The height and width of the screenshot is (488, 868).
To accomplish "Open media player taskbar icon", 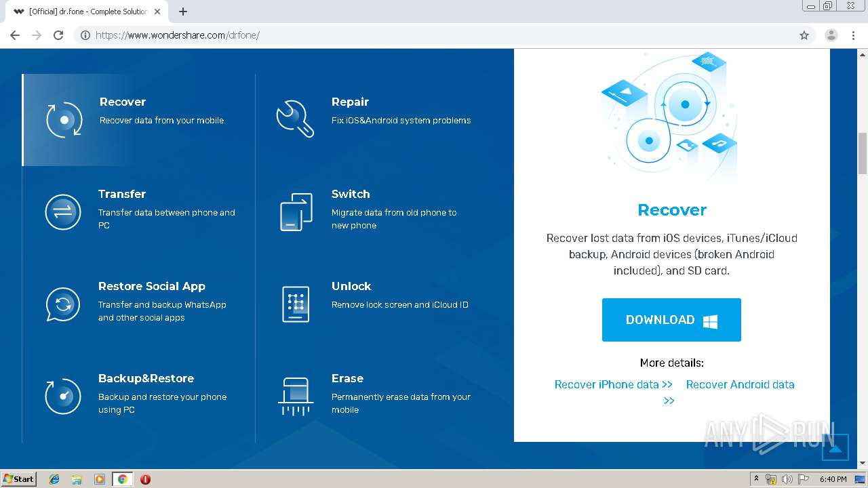I will (100, 479).
